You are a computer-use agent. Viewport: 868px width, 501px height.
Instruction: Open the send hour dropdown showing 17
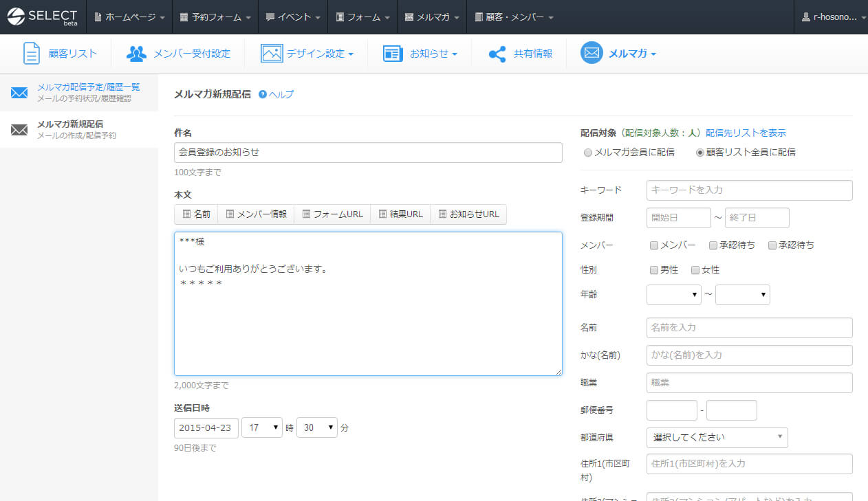(262, 427)
